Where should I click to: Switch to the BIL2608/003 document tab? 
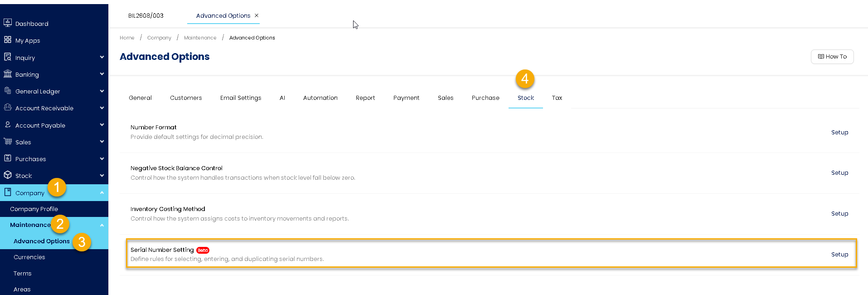coord(146,15)
